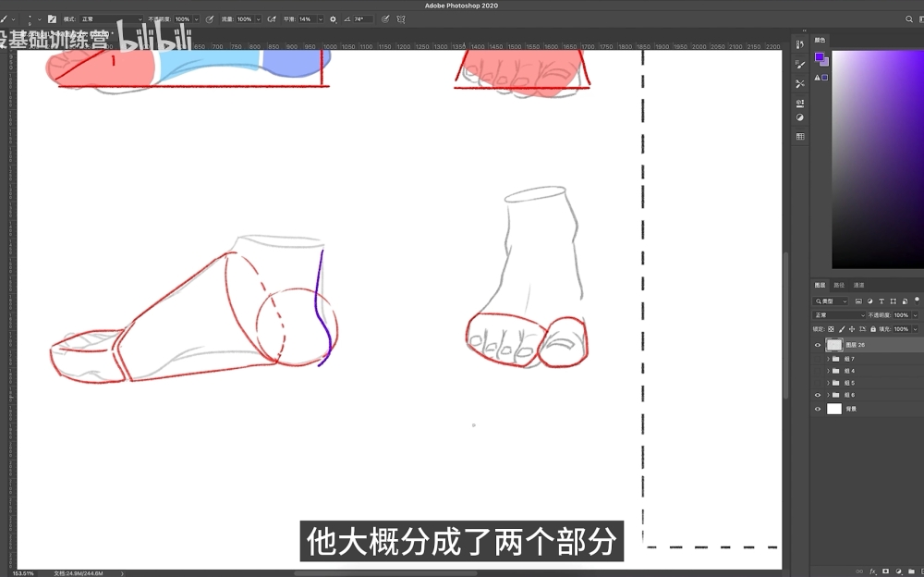Viewport: 924px width, 577px height.
Task: Hide the 组 6 group with its eye icon
Action: 818,395
